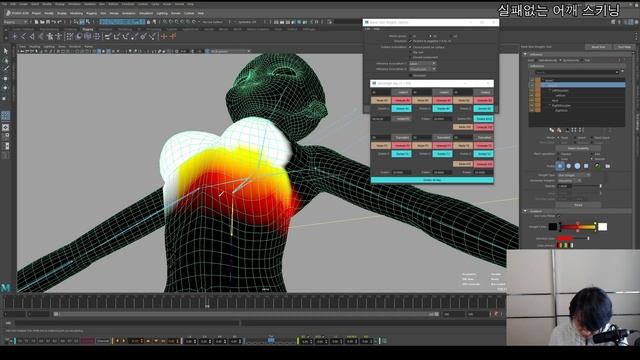The width and height of the screenshot is (640, 360).
Task: Select the solid round brush profile icon
Action: pos(577,166)
